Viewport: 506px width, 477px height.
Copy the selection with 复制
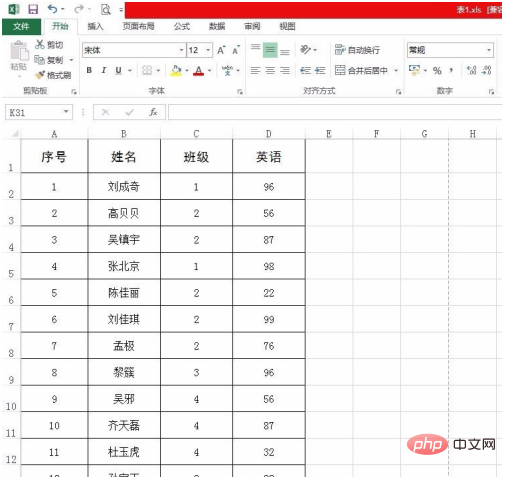pos(49,60)
